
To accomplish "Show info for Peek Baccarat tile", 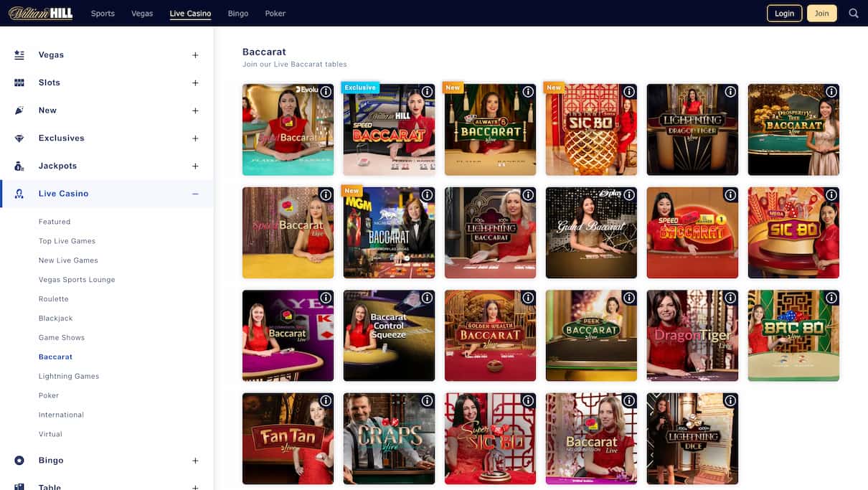I will 629,298.
